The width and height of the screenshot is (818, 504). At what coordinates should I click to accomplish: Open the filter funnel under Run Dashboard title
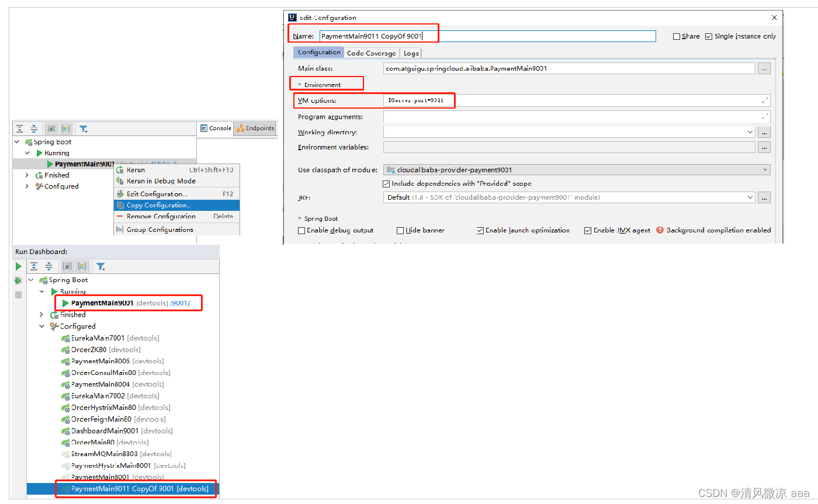point(100,266)
